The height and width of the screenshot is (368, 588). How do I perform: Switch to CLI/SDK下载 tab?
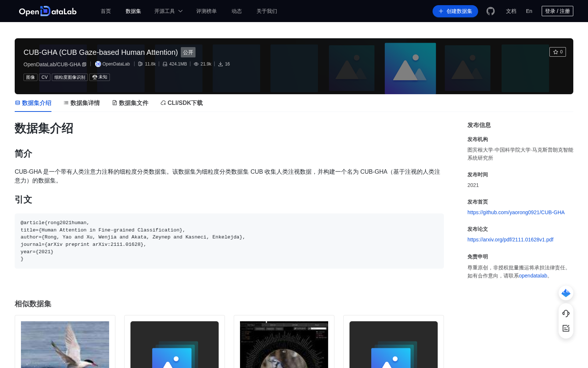(182, 103)
